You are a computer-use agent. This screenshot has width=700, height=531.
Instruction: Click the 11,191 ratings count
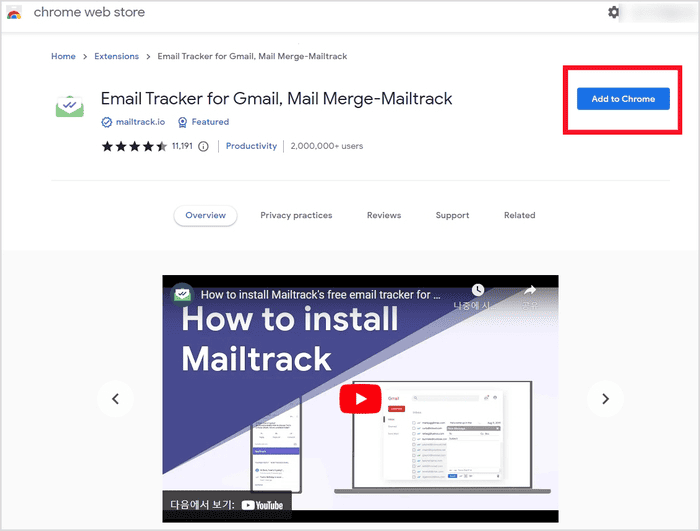(x=182, y=146)
